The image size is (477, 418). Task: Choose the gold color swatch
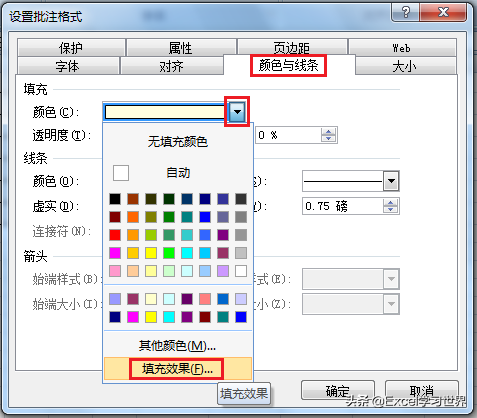click(x=133, y=253)
